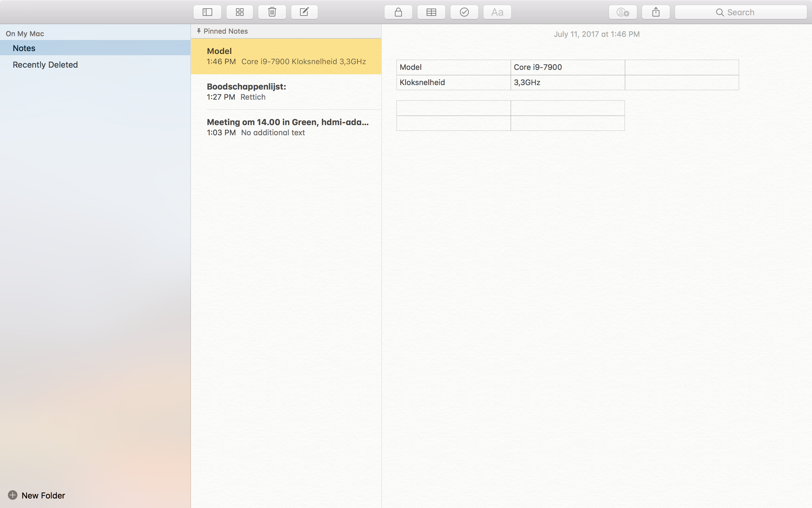
Task: Click the Kloksnelheid table cell
Action: coord(454,82)
